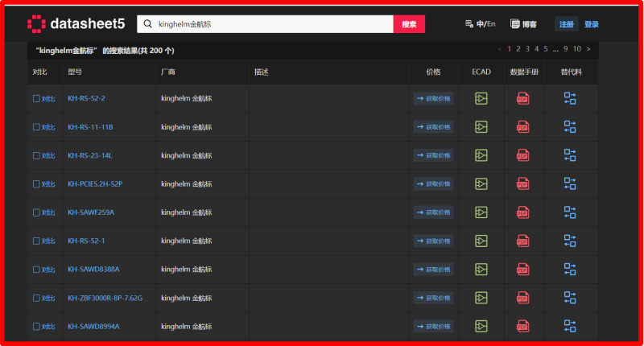
Task: Check compare box for KH-PCIE5.2H-52P
Action: [x=36, y=184]
